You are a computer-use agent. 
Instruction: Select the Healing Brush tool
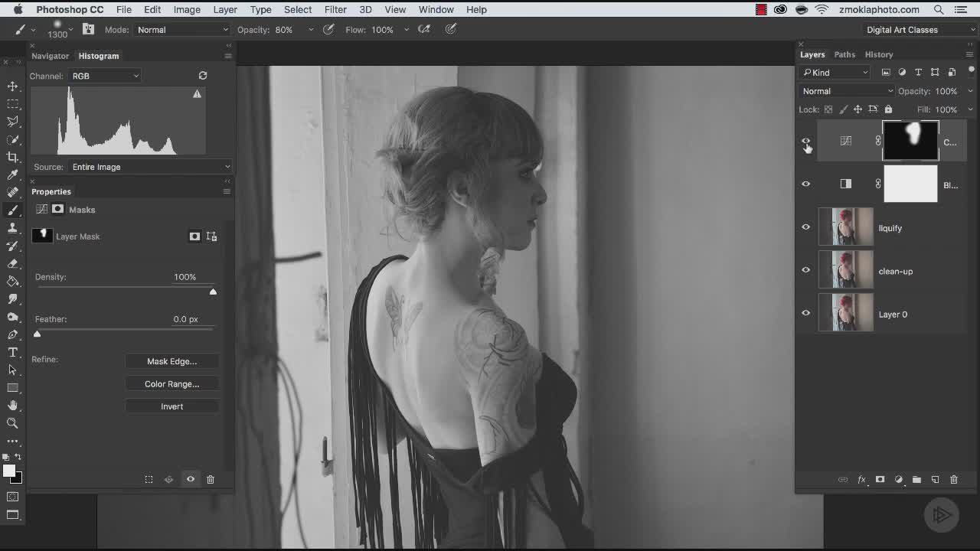coord(13,193)
